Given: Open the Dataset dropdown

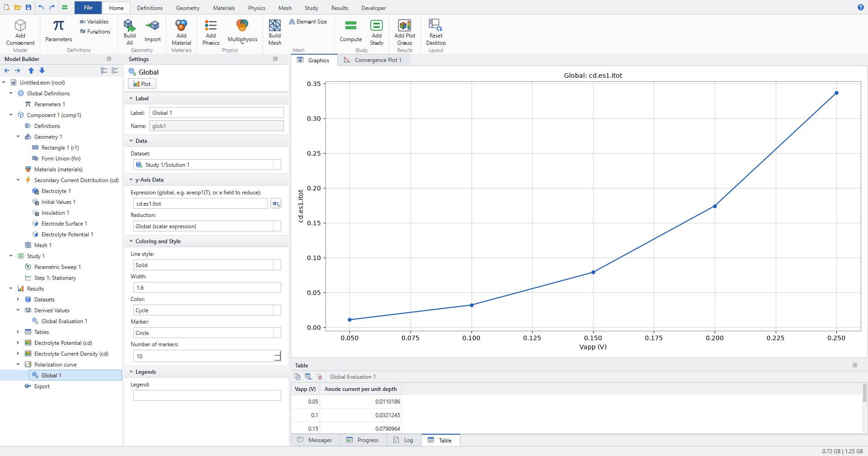Looking at the screenshot, I should pyautogui.click(x=207, y=165).
